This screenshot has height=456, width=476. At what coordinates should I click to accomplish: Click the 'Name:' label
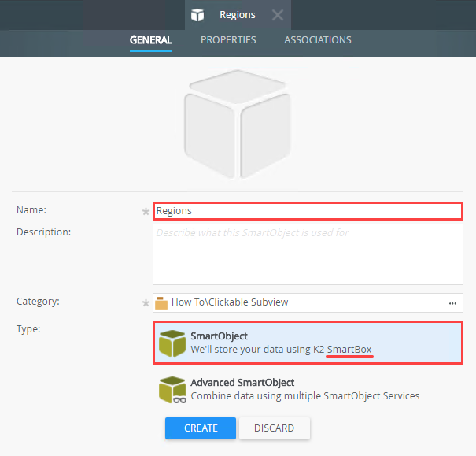(31, 210)
